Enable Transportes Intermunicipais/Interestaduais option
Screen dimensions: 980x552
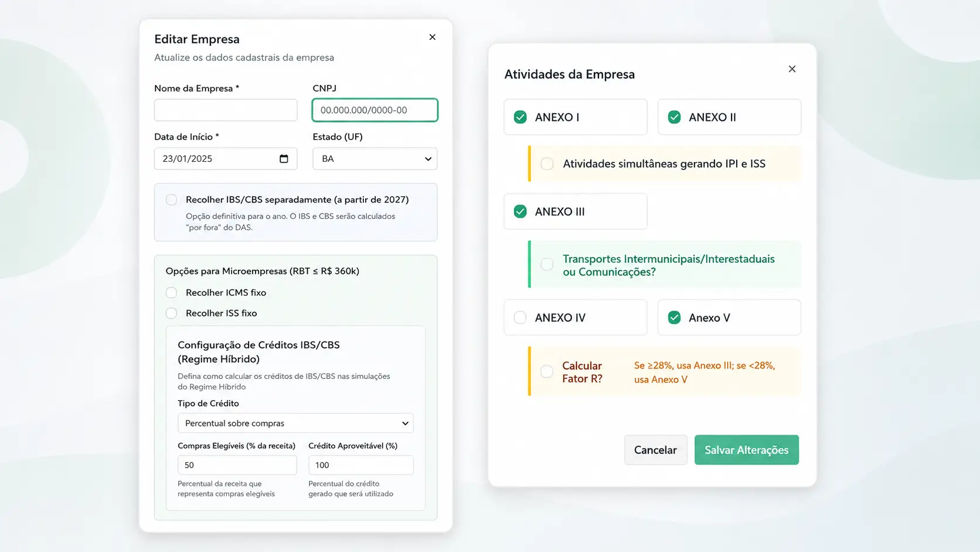click(x=547, y=264)
